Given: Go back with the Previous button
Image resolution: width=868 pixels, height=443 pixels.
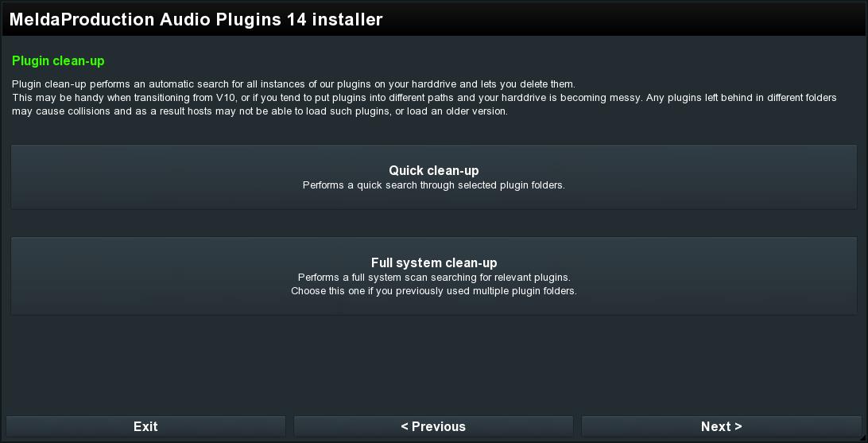Looking at the screenshot, I should pos(433,426).
